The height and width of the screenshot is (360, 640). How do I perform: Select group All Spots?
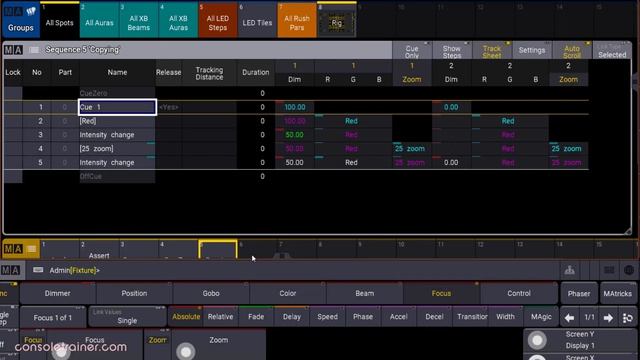click(60, 20)
